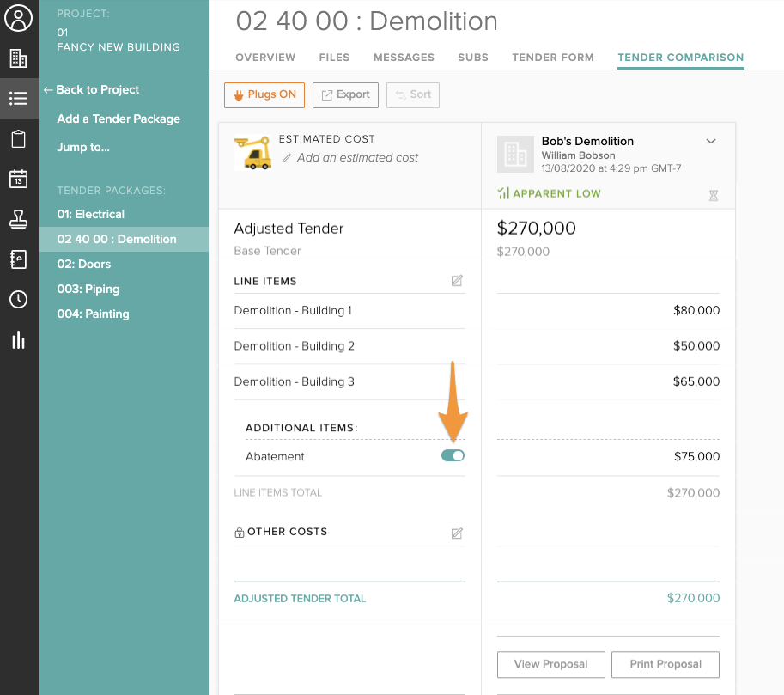784x695 pixels.
Task: Click the Line Items Total label
Action: click(278, 493)
